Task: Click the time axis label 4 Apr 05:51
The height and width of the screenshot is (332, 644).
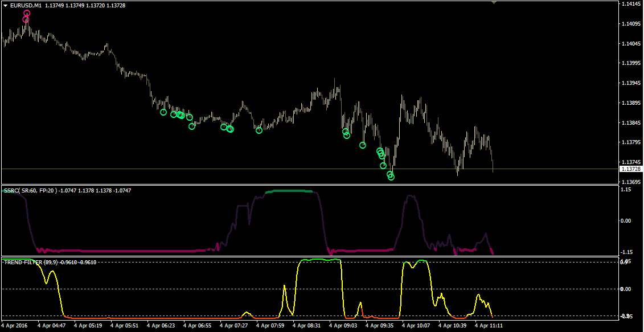Action: click(x=125, y=325)
